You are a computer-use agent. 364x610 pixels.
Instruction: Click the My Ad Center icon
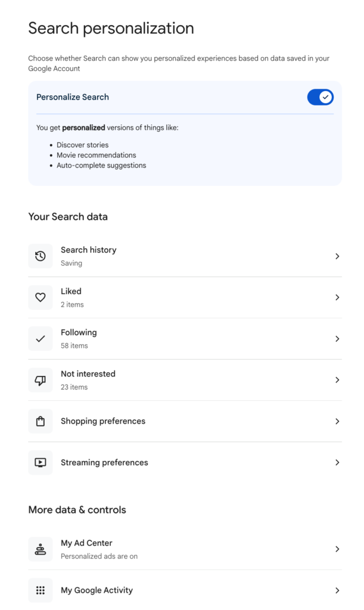pyautogui.click(x=40, y=549)
